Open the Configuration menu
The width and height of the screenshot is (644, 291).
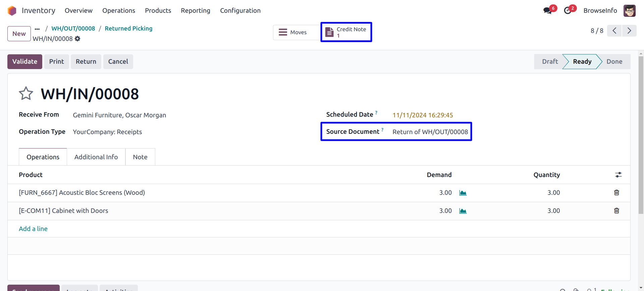240,11
